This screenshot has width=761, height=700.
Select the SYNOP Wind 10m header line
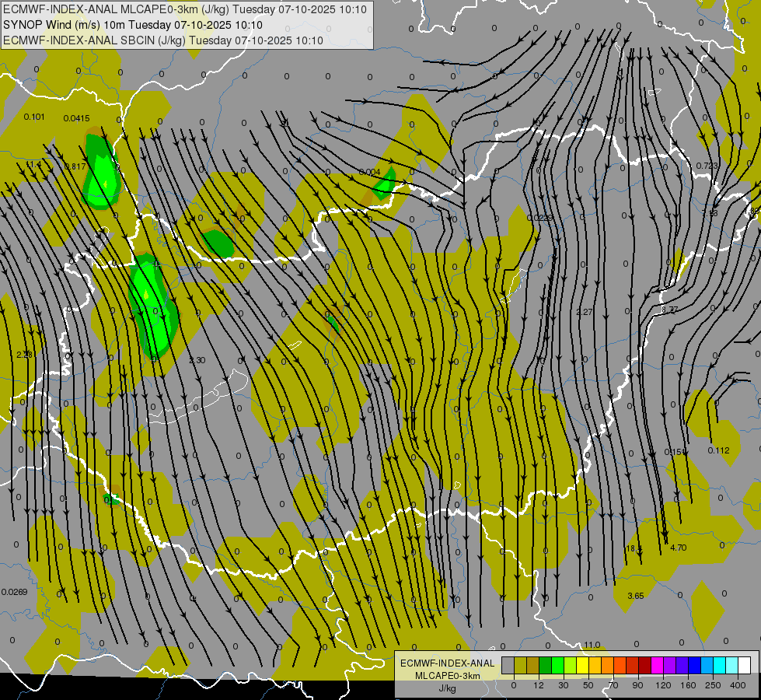point(133,25)
